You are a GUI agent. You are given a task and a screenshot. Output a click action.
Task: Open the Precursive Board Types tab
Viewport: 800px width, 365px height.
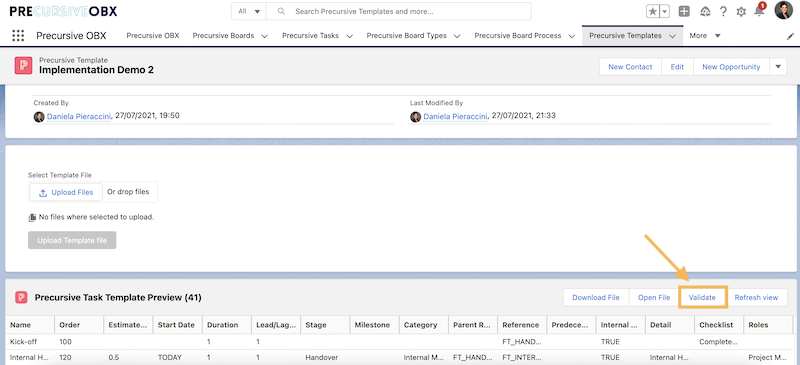point(407,36)
